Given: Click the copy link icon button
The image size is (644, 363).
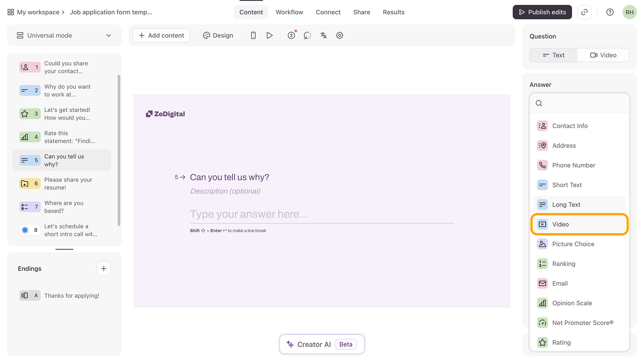Looking at the screenshot, I should pyautogui.click(x=585, y=12).
